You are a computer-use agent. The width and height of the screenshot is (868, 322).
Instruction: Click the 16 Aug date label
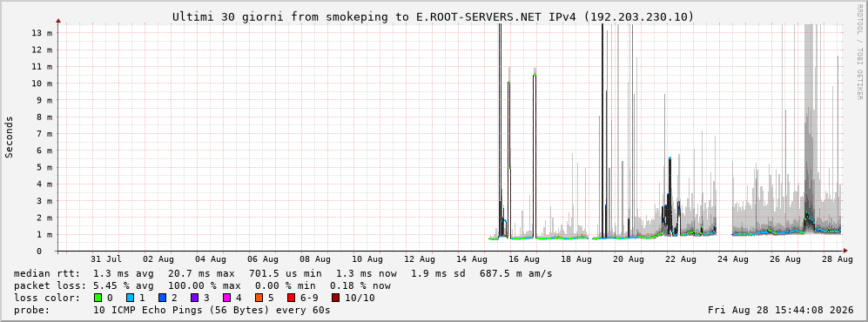pos(523,258)
